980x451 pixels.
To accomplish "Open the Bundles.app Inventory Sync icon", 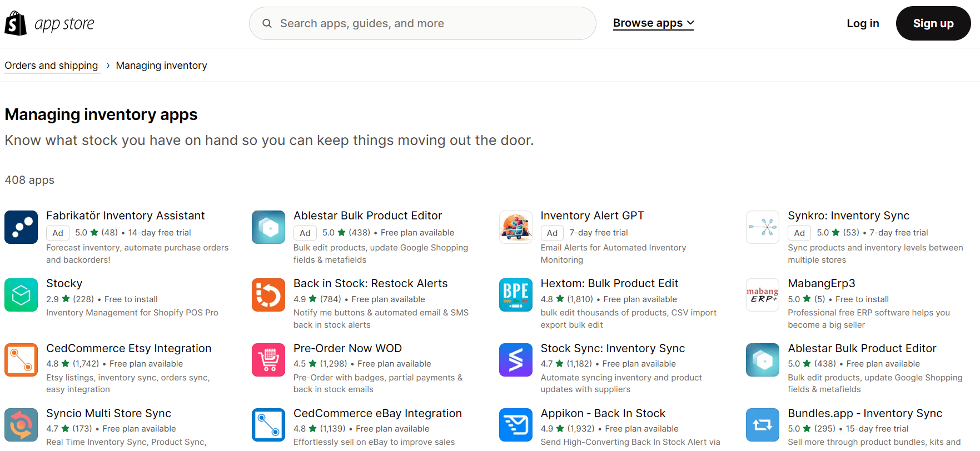I will [762, 425].
